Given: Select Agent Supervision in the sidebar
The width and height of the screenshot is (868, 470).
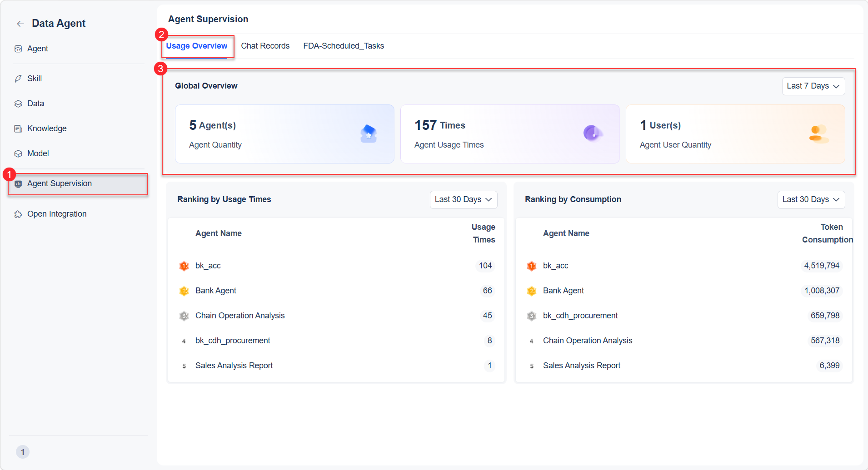Looking at the screenshot, I should point(78,184).
